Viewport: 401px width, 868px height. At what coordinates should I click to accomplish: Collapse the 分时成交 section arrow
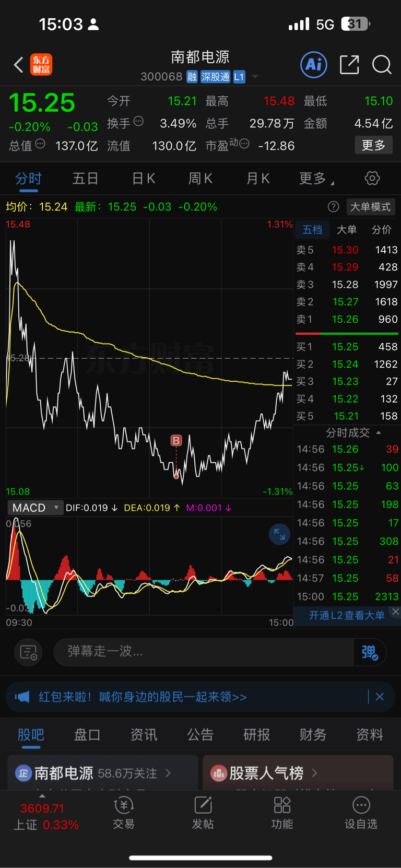tap(379, 432)
